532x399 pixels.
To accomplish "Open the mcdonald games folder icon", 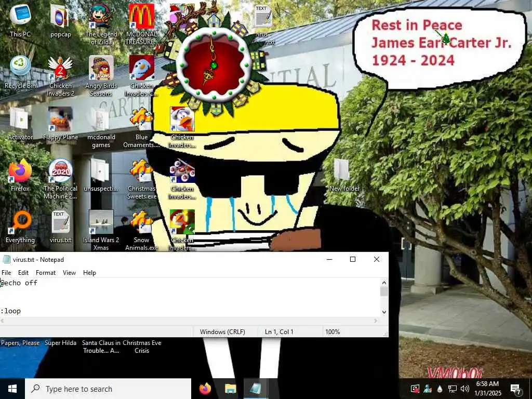I will point(101,127).
